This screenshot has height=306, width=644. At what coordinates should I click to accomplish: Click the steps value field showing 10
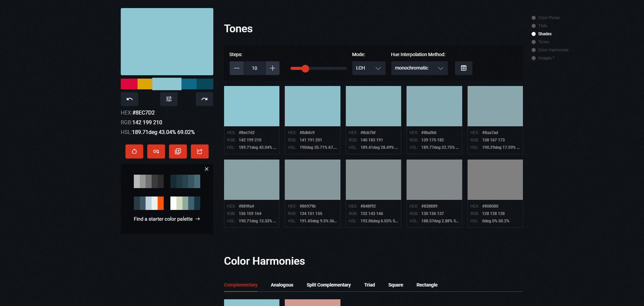255,68
